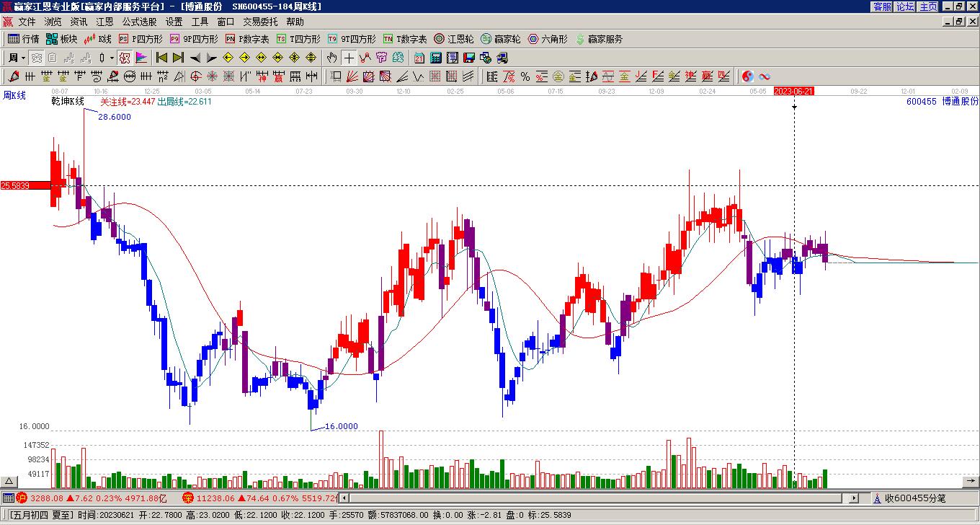This screenshot has height=525, width=980.
Task: Click the yellow diamond right-arrow icon
Action: pos(245,58)
